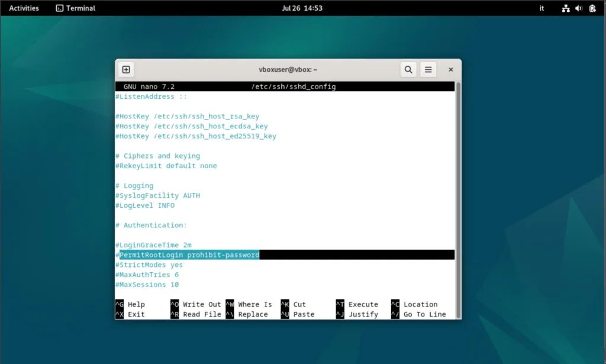Click the nano '^C Location' shortcut
The image size is (606, 364).
coord(414,304)
